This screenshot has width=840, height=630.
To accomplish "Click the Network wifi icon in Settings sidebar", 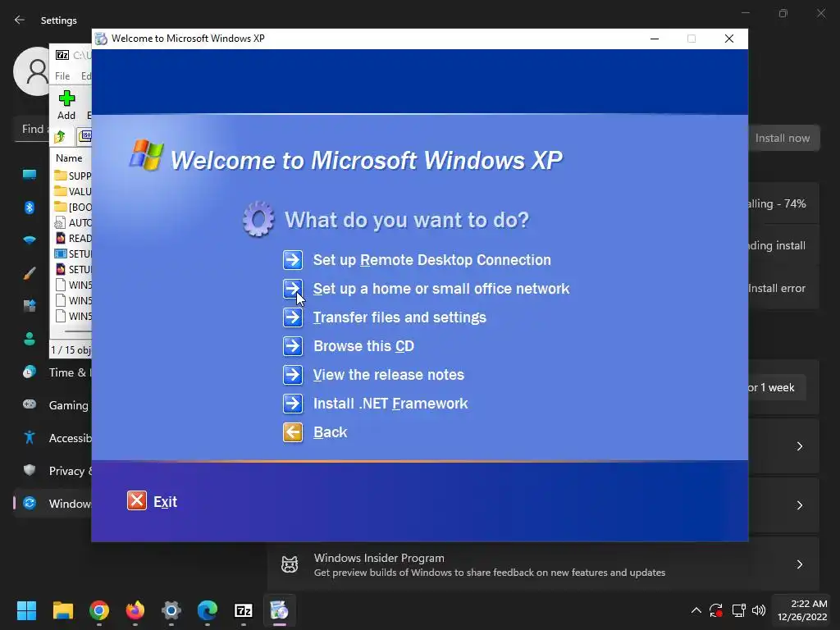I will [x=30, y=240].
